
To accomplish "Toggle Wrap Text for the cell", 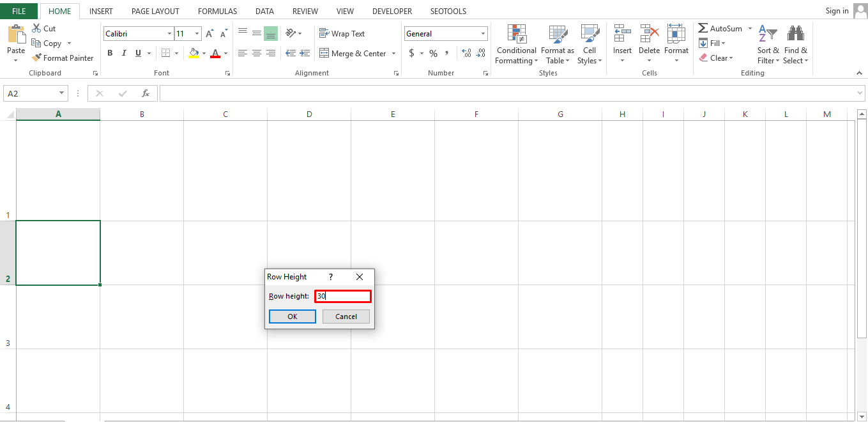I will coord(342,34).
